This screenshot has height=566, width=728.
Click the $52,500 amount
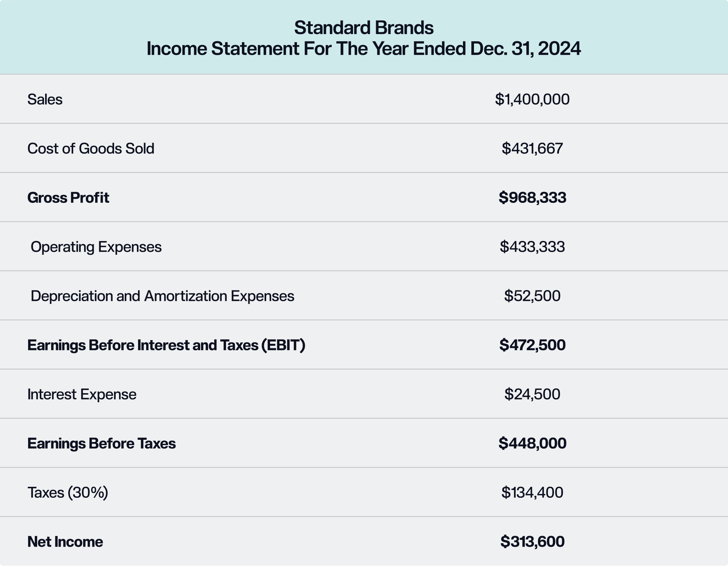tap(532, 296)
